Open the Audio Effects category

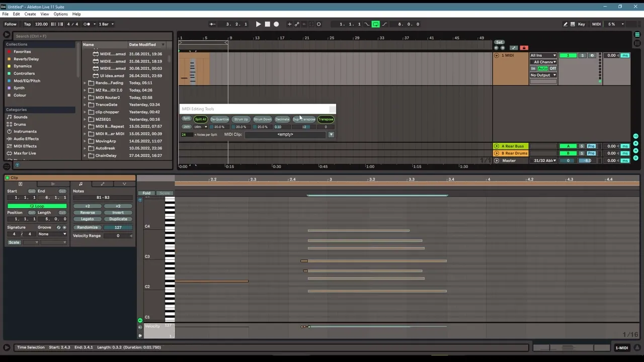pos(26,139)
